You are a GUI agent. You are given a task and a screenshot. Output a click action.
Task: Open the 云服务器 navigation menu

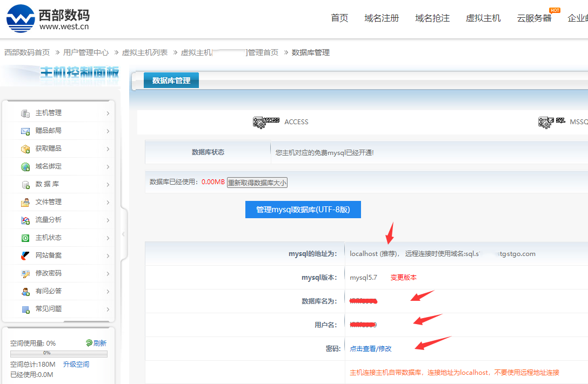(534, 18)
